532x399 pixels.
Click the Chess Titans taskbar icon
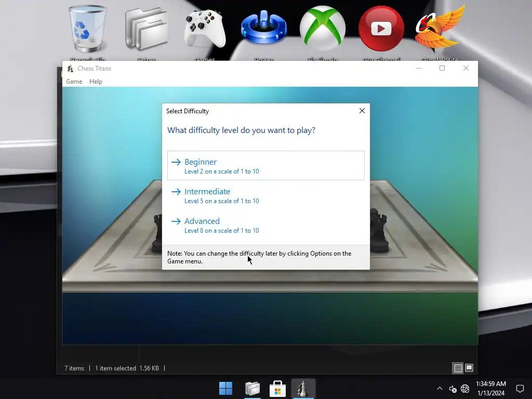click(303, 389)
